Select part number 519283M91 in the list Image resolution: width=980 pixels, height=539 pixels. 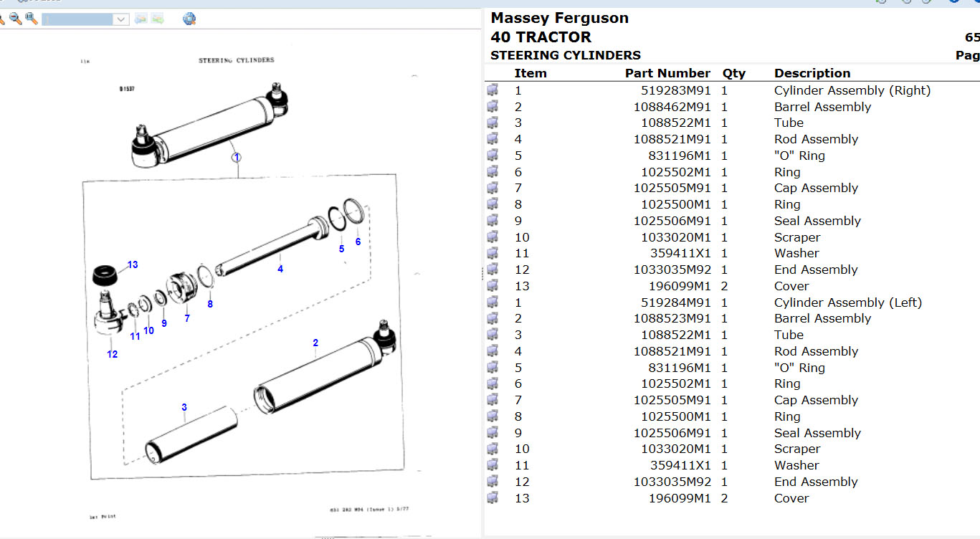coord(675,90)
